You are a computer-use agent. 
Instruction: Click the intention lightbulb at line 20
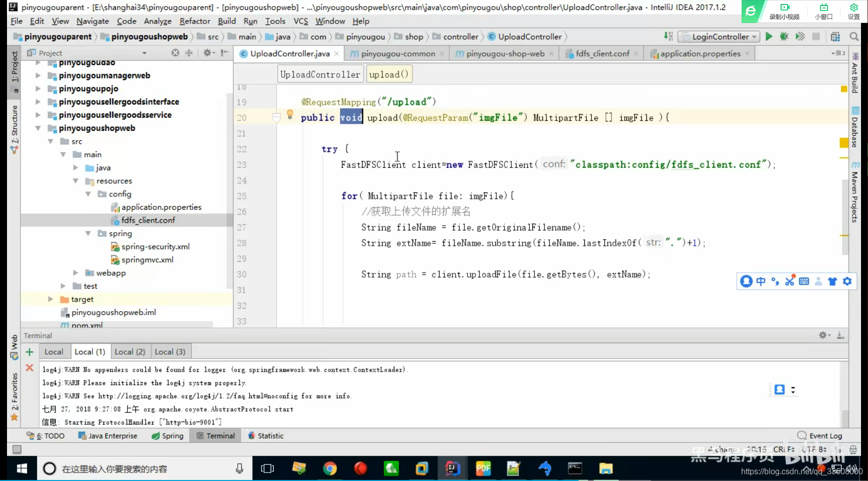pos(290,114)
